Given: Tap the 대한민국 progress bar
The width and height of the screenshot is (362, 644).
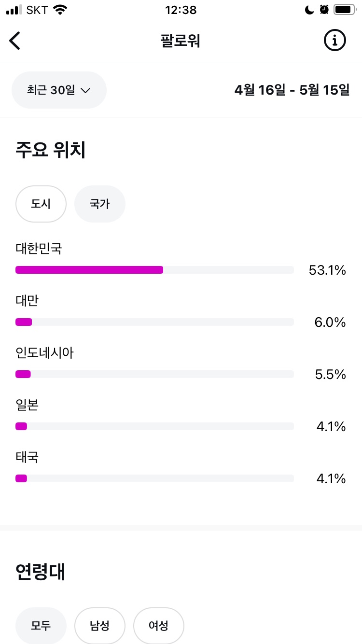Looking at the screenshot, I should coord(154,270).
